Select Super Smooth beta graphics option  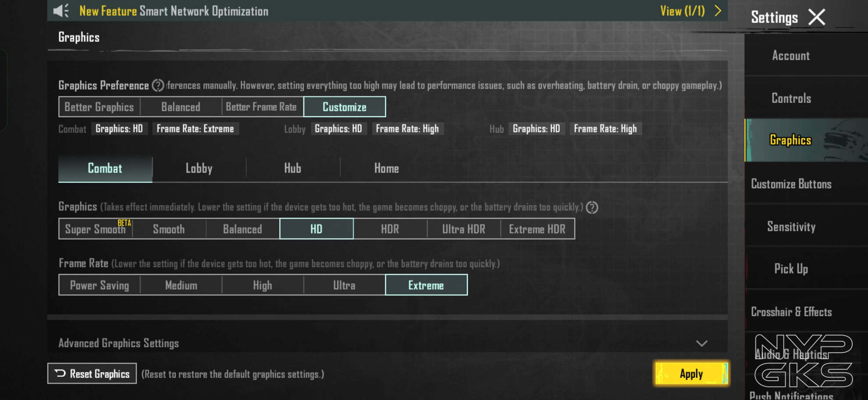click(96, 229)
